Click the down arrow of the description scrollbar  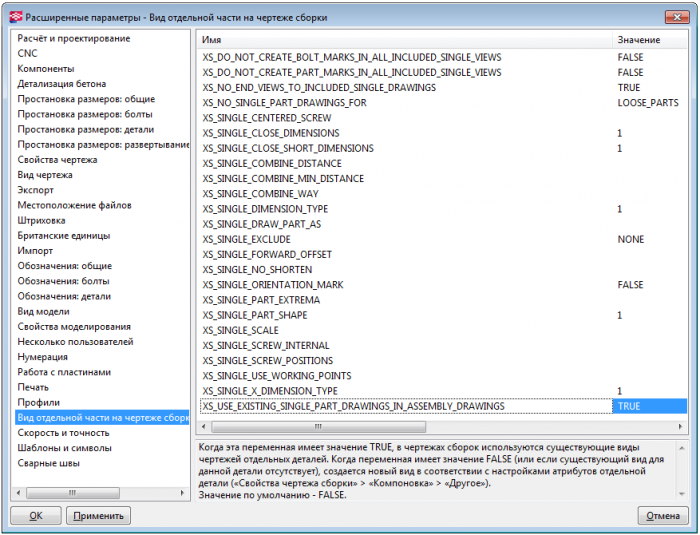(682, 494)
